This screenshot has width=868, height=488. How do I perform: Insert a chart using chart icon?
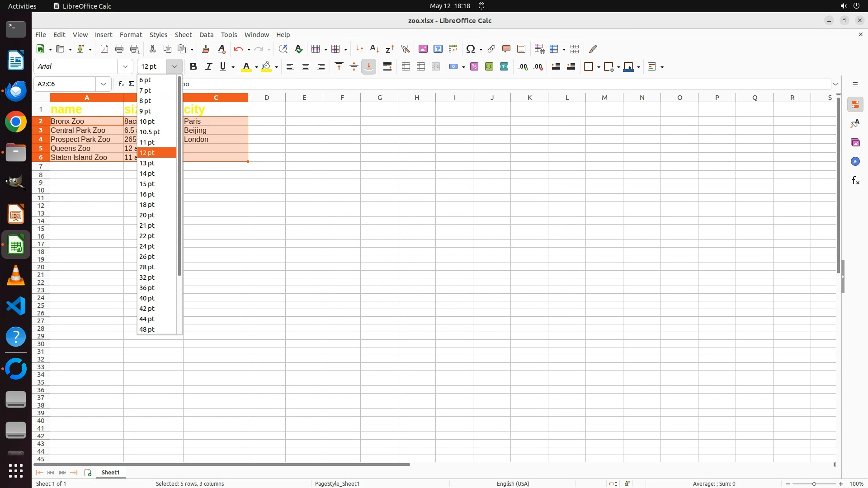click(x=438, y=49)
